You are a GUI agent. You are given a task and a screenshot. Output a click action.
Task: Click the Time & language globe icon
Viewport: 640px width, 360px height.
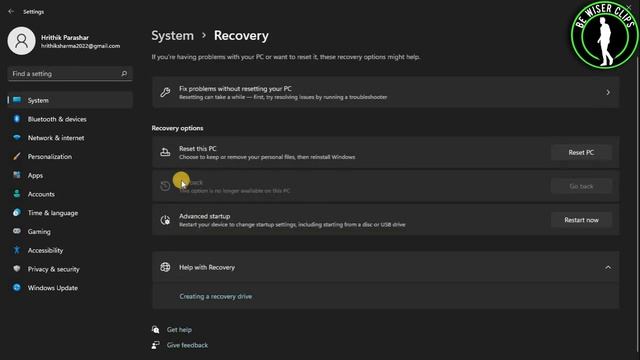(17, 213)
